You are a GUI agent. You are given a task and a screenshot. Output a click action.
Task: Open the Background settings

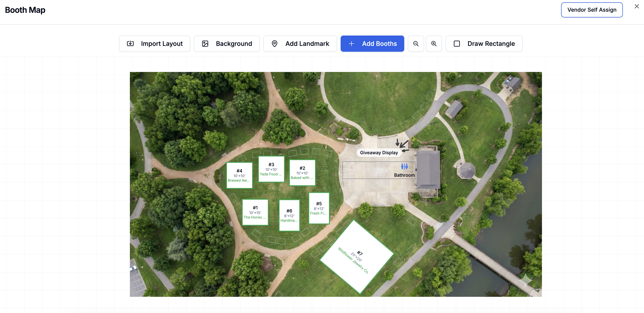pyautogui.click(x=227, y=44)
